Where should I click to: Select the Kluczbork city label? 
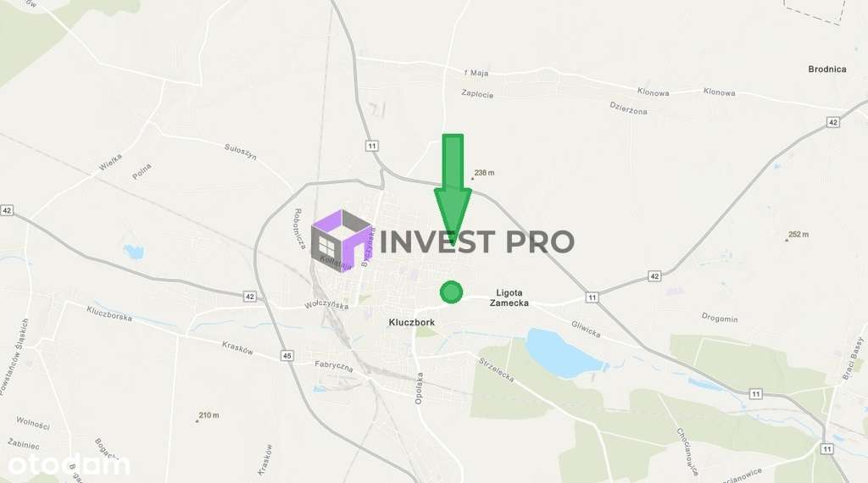tap(412, 322)
